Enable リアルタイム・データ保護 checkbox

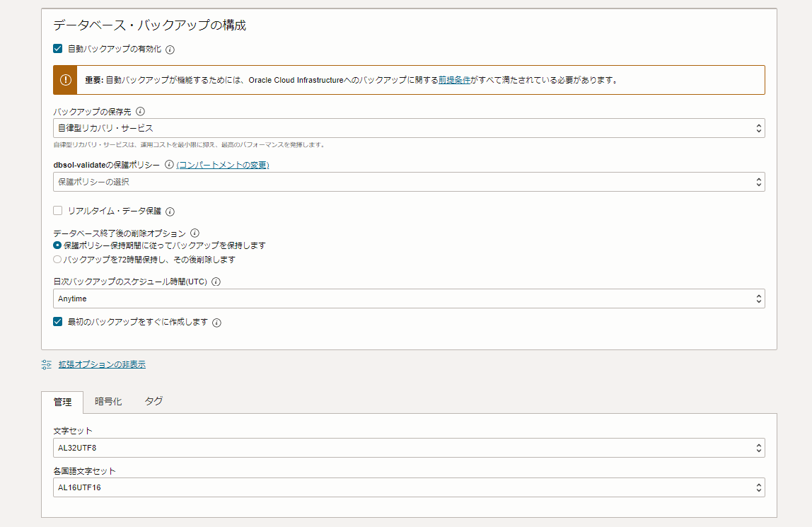pos(58,211)
